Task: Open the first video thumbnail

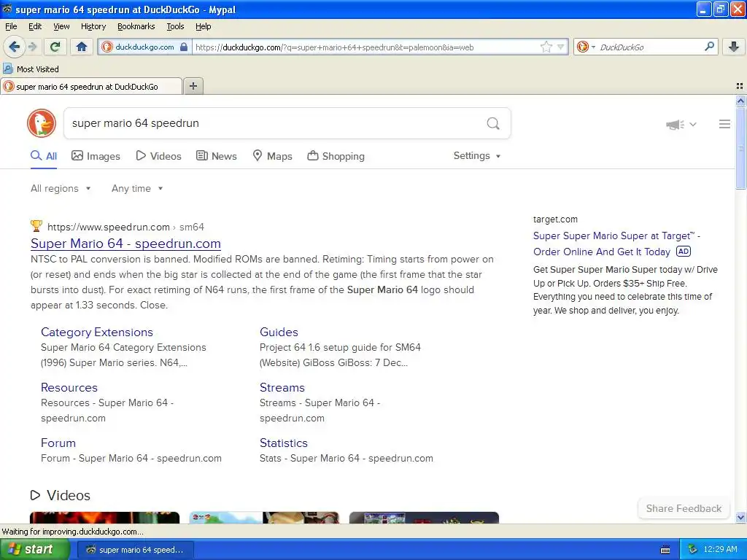Action: [105, 518]
